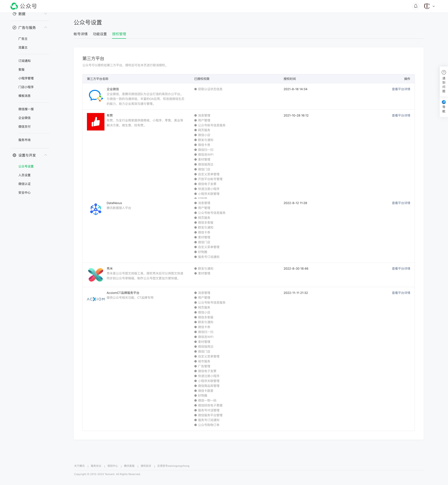Click the DataNexus platform icon
The width and height of the screenshot is (448, 485).
95,209
